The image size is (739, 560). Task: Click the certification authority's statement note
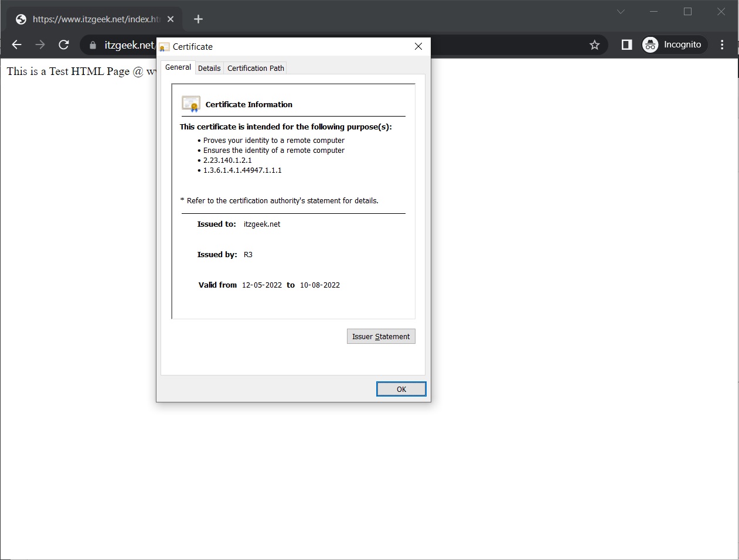pyautogui.click(x=280, y=201)
